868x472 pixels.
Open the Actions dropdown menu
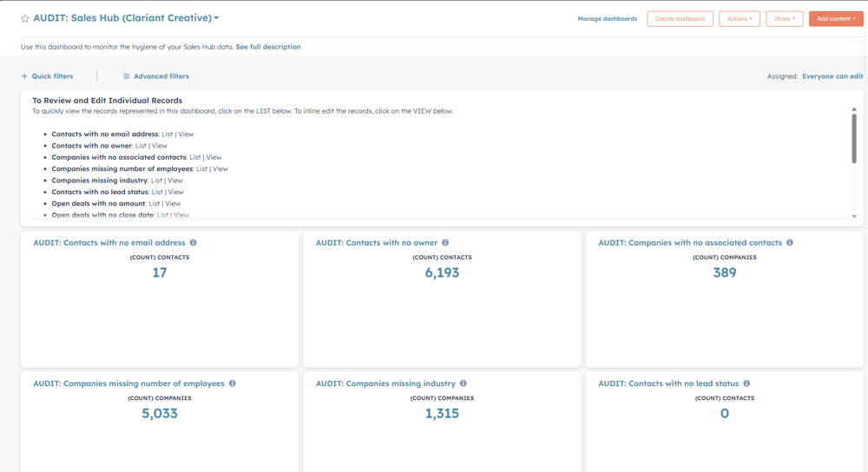[739, 18]
